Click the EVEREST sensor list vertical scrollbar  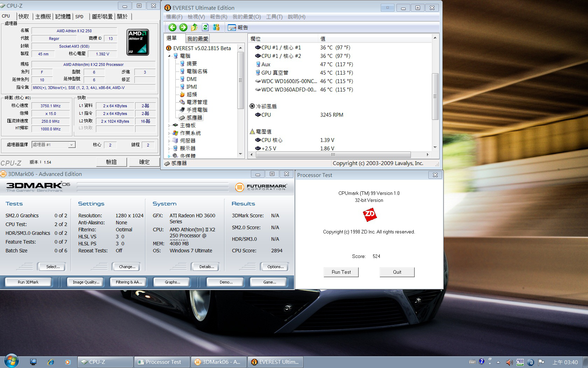[x=435, y=96]
